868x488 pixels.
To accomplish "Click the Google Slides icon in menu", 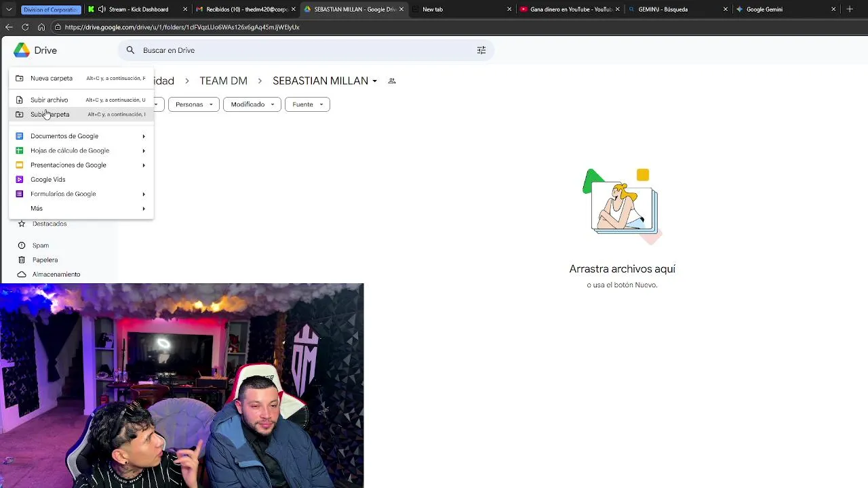I will click(20, 165).
